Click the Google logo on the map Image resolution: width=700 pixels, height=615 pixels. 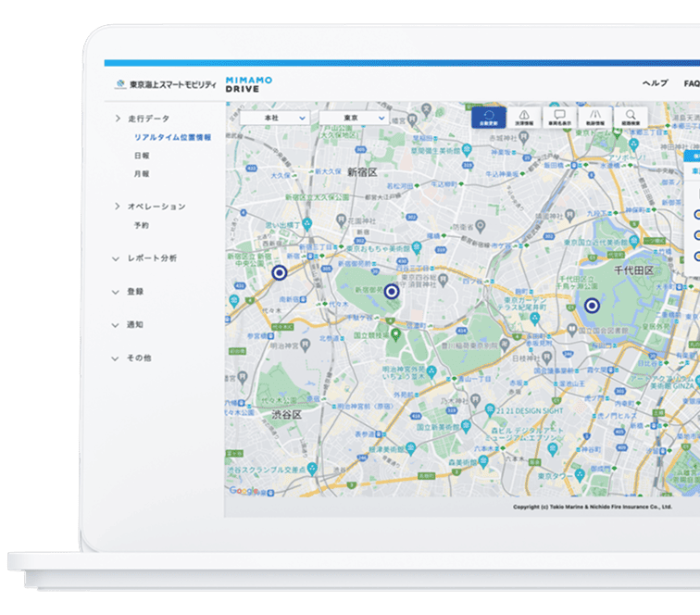[244, 490]
